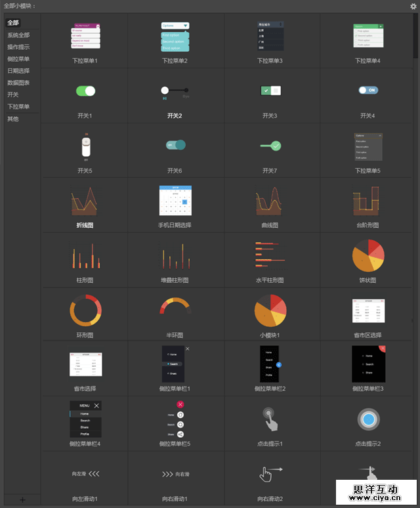The width and height of the screenshot is (420, 508).
Task: Choose the 柱形图 bar chart module
Action: pos(85,256)
